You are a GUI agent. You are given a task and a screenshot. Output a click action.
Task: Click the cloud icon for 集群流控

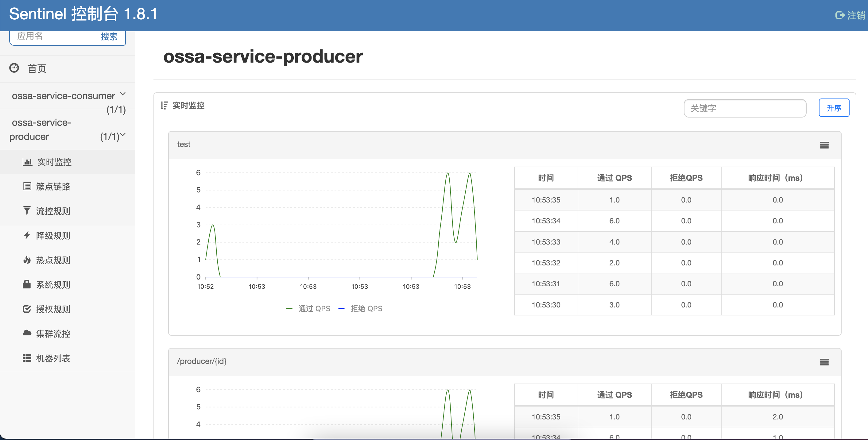pyautogui.click(x=27, y=333)
